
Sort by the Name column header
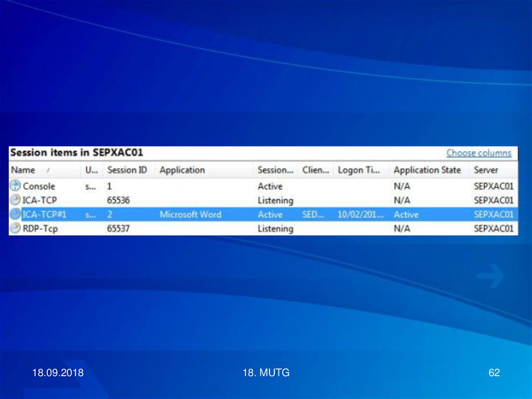pos(45,170)
